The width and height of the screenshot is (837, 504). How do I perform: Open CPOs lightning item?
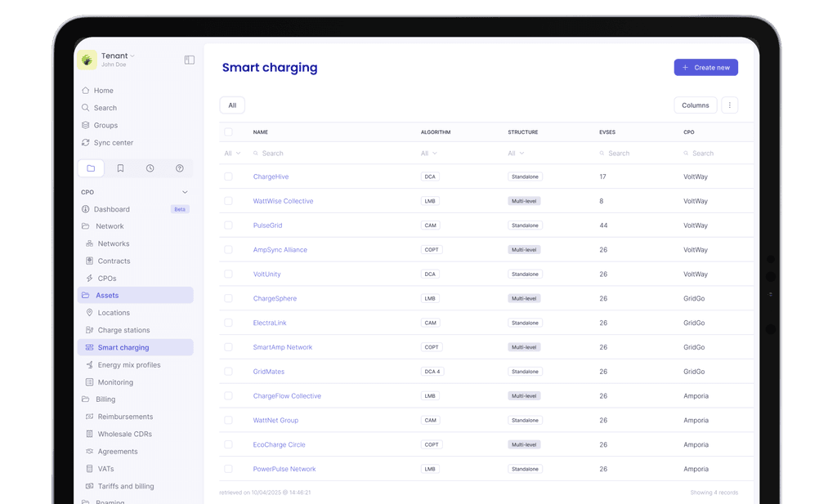(107, 279)
